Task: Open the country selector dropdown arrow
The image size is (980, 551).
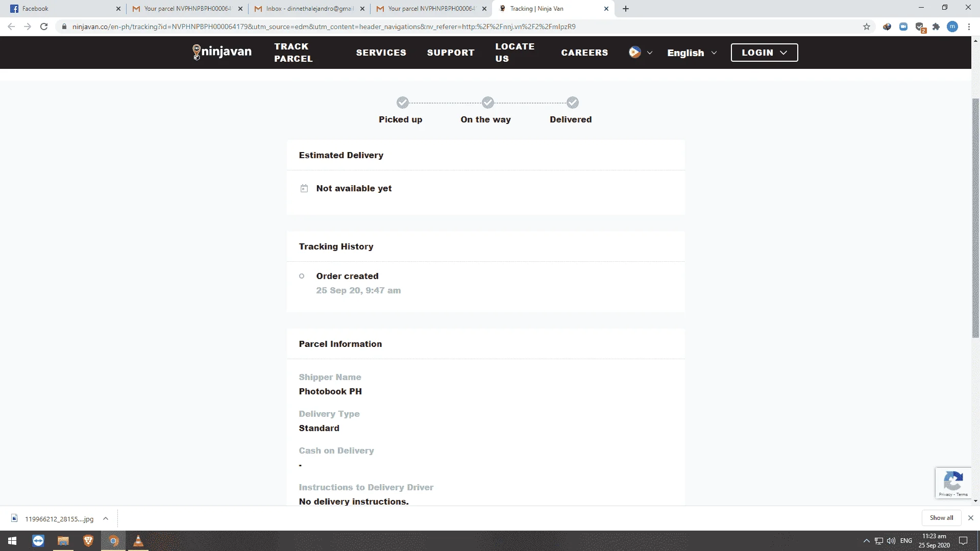Action: [x=650, y=53]
